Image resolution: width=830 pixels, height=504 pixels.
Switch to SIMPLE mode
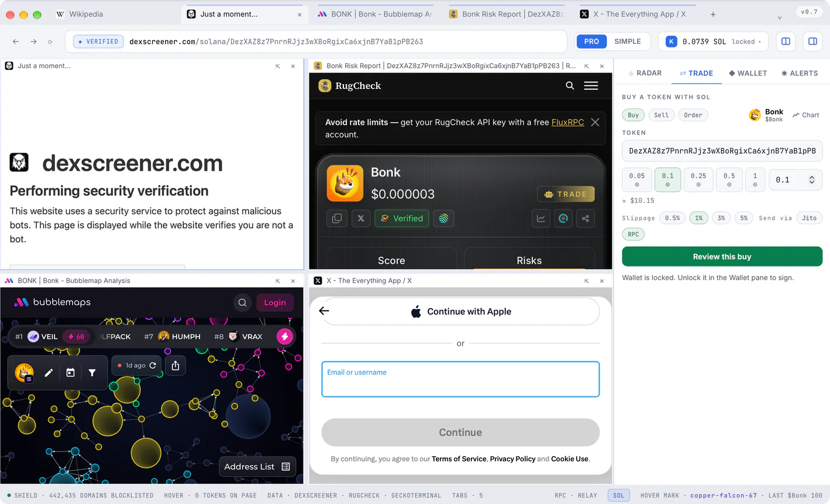pyautogui.click(x=628, y=42)
